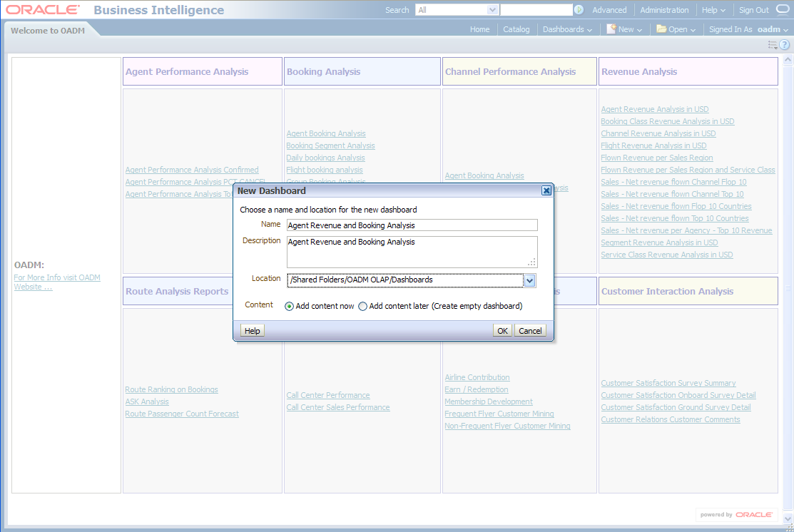Select Add content later radio button
Screen dimensions: 794x532
click(x=362, y=307)
